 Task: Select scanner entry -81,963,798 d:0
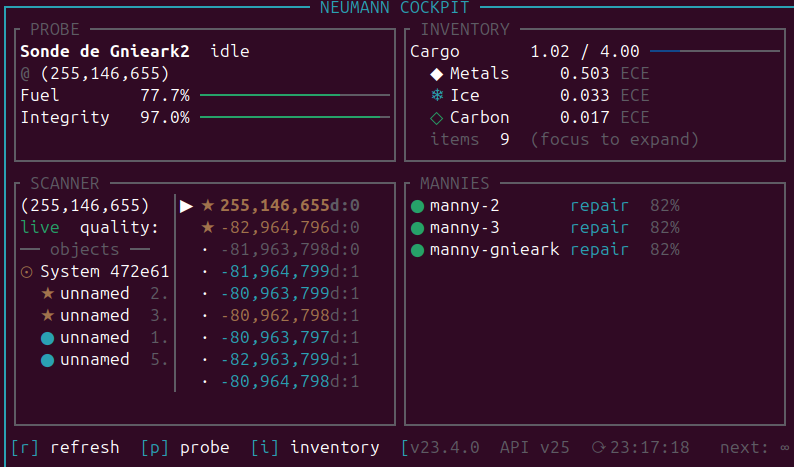pos(290,249)
